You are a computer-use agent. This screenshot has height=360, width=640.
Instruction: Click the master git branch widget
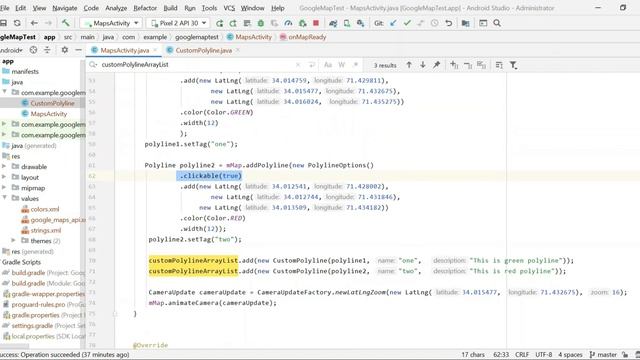point(603,355)
